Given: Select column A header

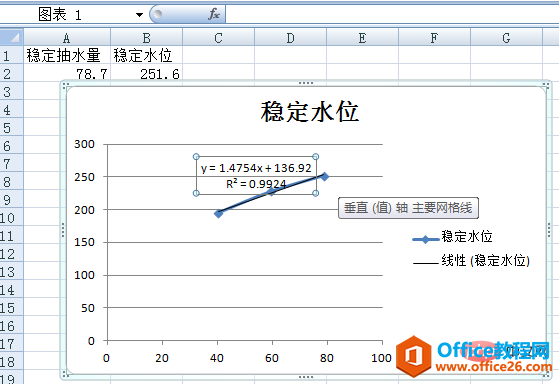Looking at the screenshot, I should tap(67, 37).
